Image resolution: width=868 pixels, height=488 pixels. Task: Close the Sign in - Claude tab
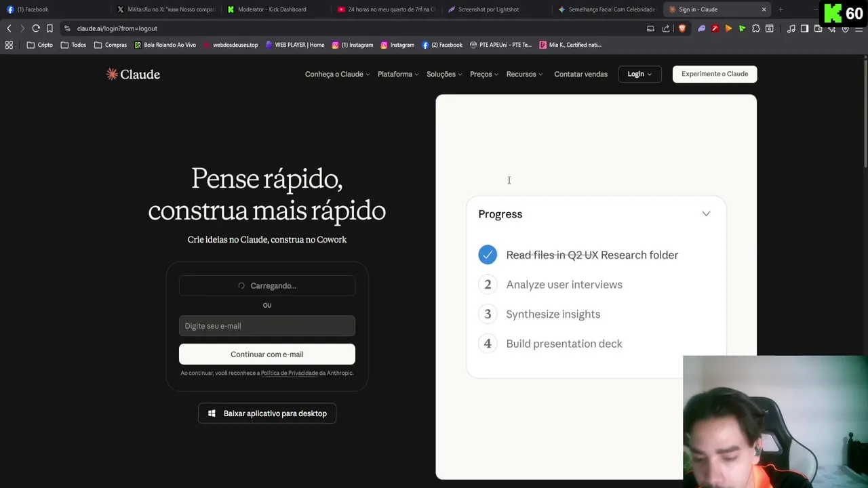tap(764, 9)
